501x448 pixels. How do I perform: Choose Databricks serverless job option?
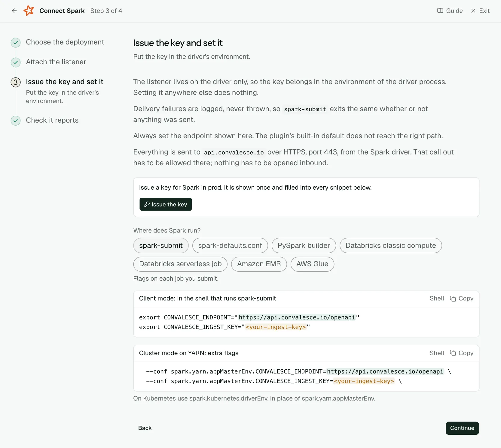click(180, 264)
